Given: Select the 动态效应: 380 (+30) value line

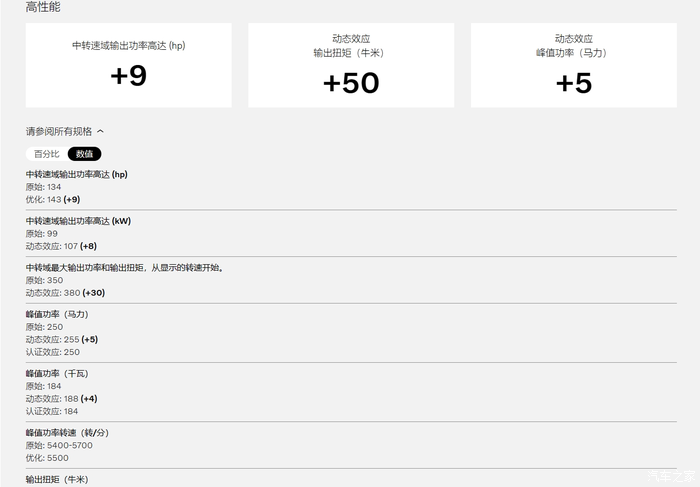Looking at the screenshot, I should [65, 292].
